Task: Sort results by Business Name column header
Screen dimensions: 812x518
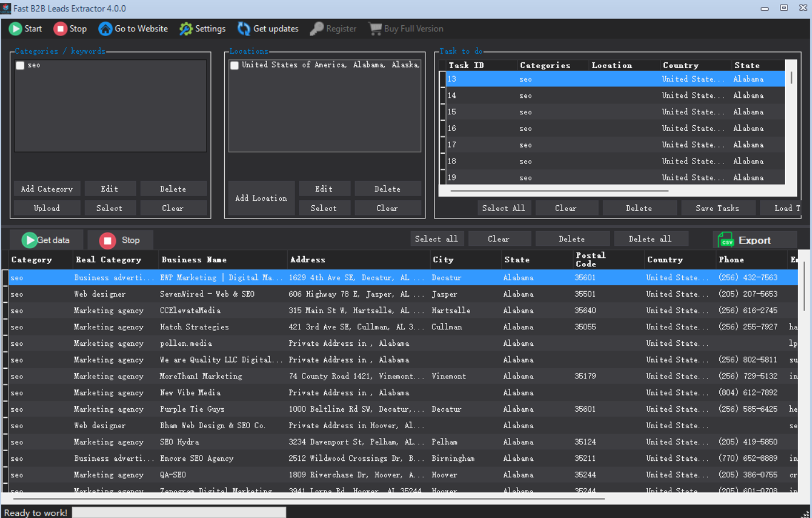Action: (194, 260)
